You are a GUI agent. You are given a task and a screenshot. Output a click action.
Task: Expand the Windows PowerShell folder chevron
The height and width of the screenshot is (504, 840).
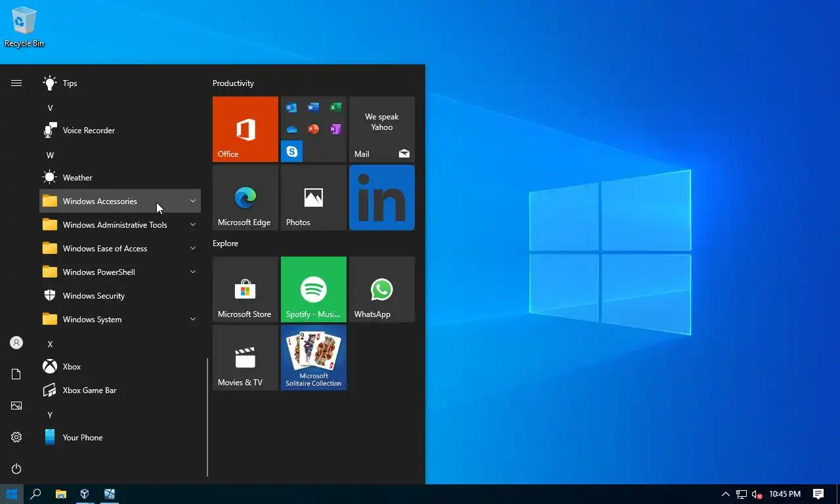193,272
